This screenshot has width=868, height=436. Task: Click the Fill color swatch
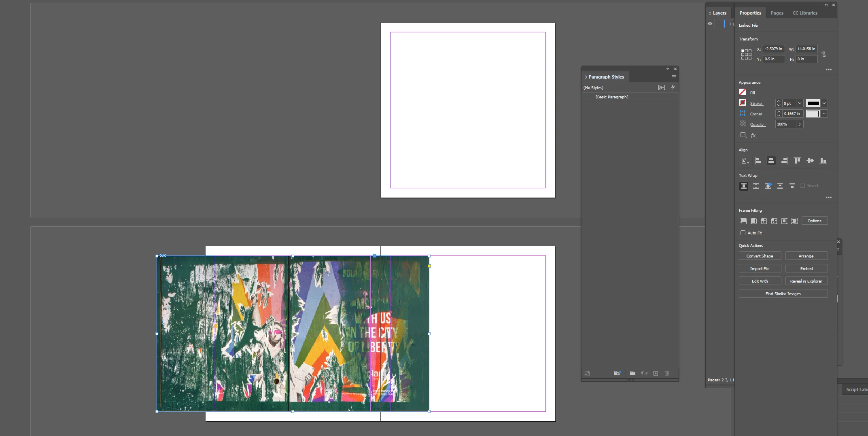tap(743, 92)
